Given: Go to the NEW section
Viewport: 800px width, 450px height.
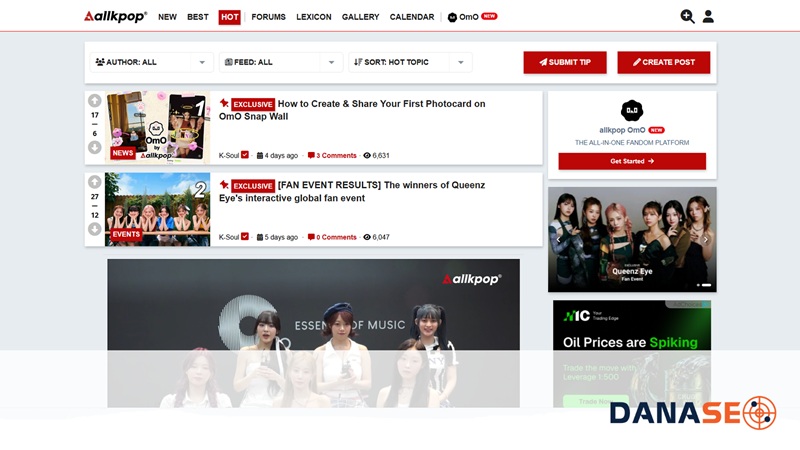Looking at the screenshot, I should tap(167, 17).
